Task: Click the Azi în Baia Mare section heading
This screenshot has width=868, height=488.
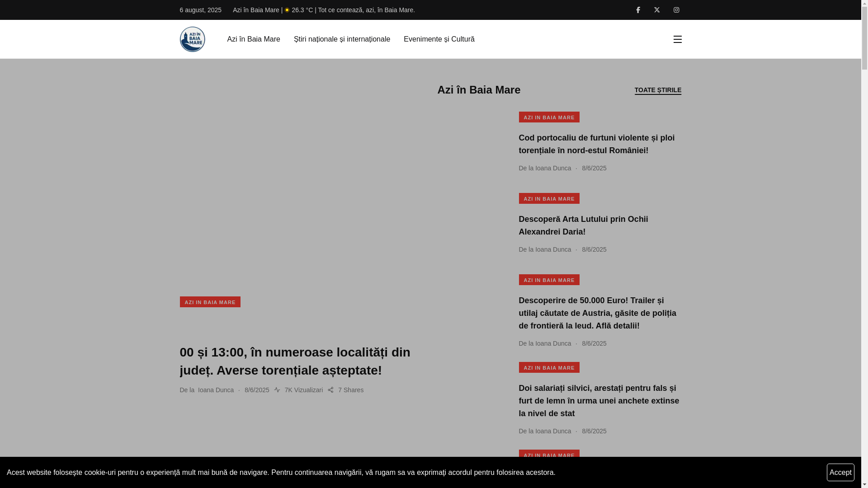Action: [x=479, y=90]
